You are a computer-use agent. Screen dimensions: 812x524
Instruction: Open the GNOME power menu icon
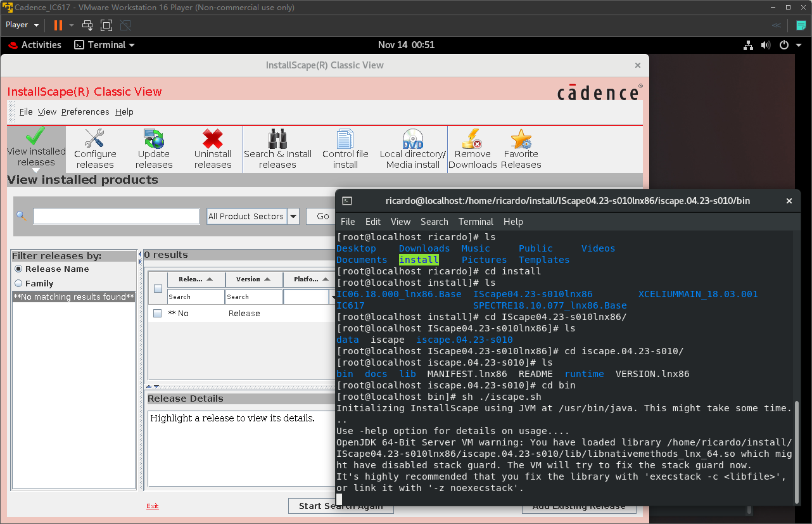[783, 45]
